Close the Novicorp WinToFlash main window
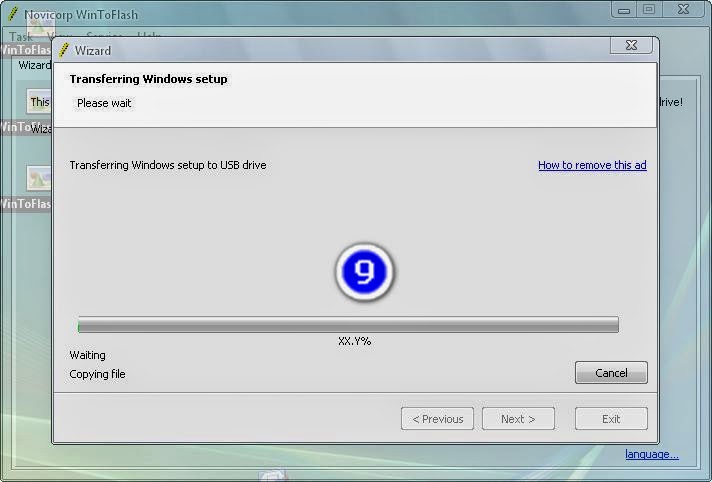712x482 pixels. tap(683, 9)
